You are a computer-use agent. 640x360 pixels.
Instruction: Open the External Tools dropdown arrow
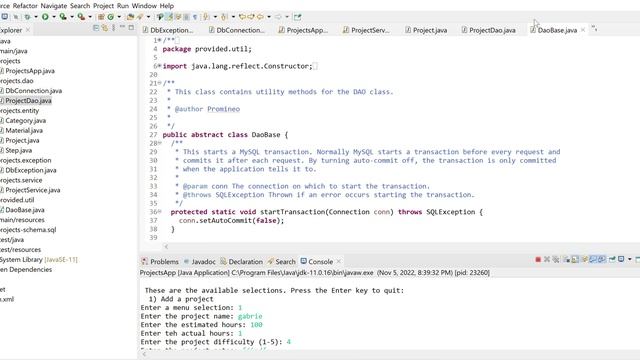[90, 17]
